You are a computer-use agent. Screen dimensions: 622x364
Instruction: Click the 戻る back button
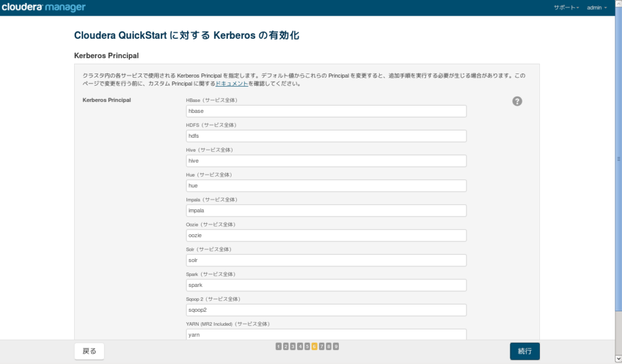pyautogui.click(x=89, y=351)
